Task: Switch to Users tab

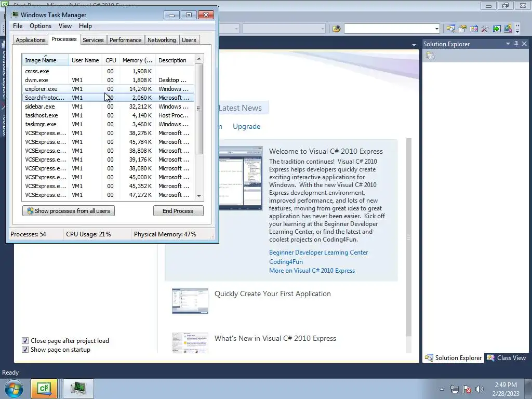Action: tap(189, 40)
